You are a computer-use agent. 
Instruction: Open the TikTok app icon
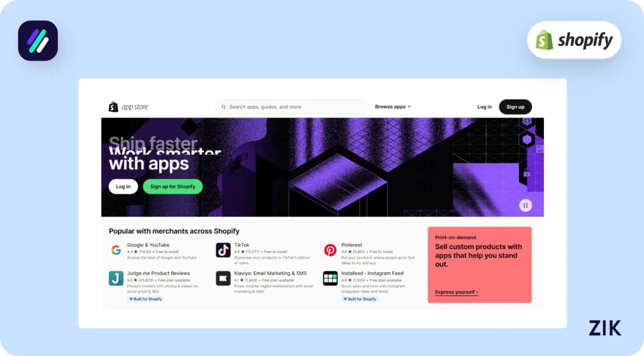click(223, 250)
